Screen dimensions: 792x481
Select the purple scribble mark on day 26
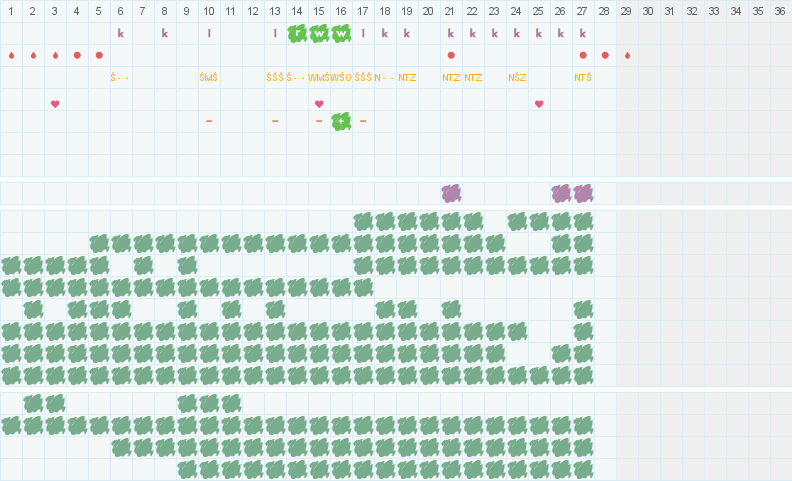tap(561, 193)
